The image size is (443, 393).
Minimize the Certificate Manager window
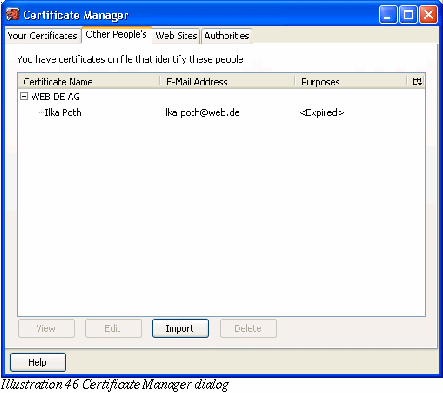point(388,15)
